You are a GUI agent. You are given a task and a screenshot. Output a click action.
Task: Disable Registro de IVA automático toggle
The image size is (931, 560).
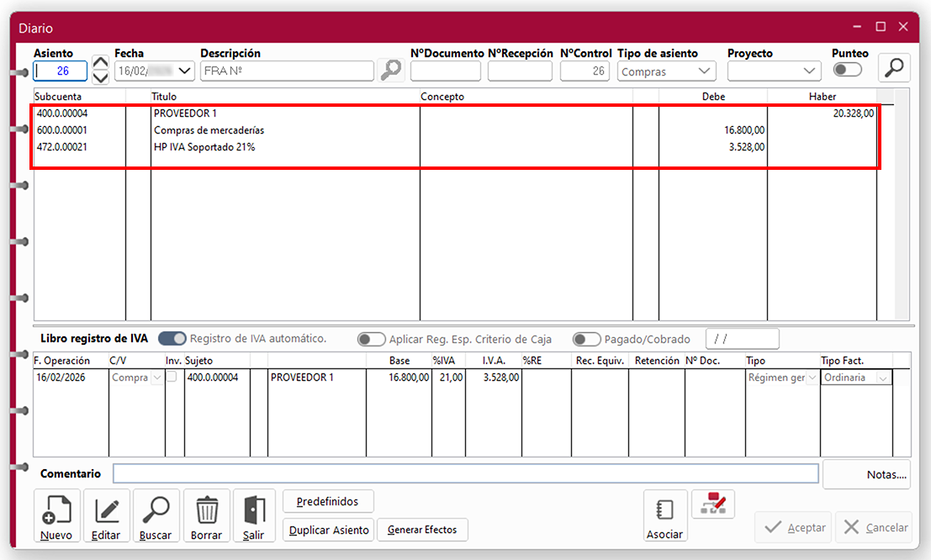[x=172, y=339]
